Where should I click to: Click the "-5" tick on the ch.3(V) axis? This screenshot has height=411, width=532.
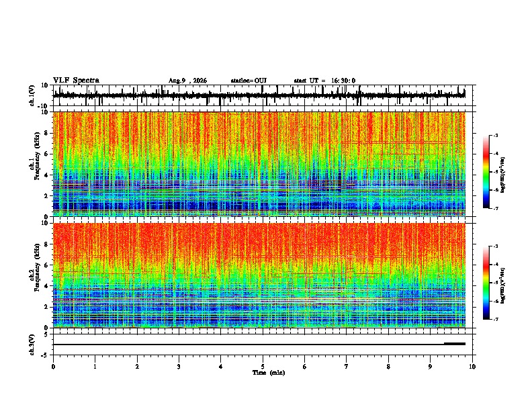click(x=46, y=355)
